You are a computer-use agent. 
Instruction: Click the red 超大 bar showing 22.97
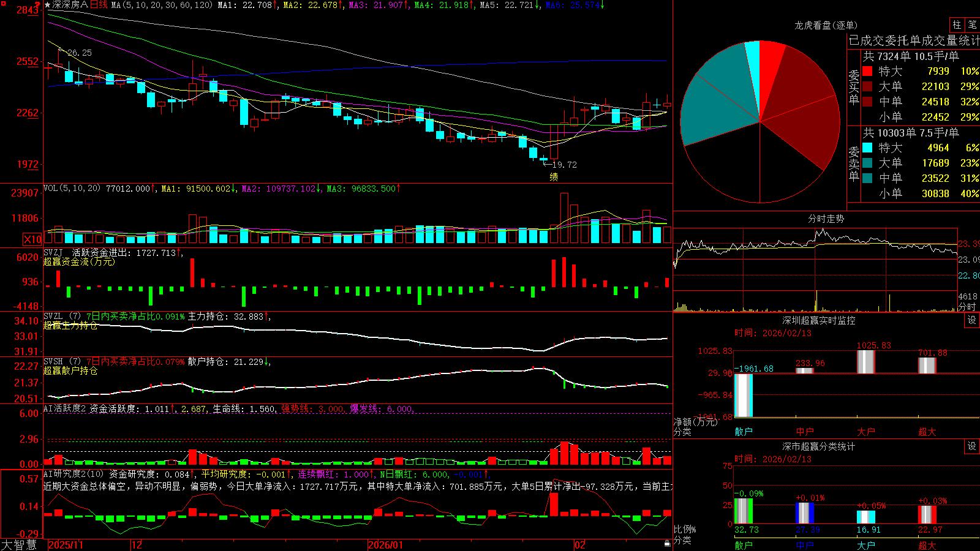point(927,515)
